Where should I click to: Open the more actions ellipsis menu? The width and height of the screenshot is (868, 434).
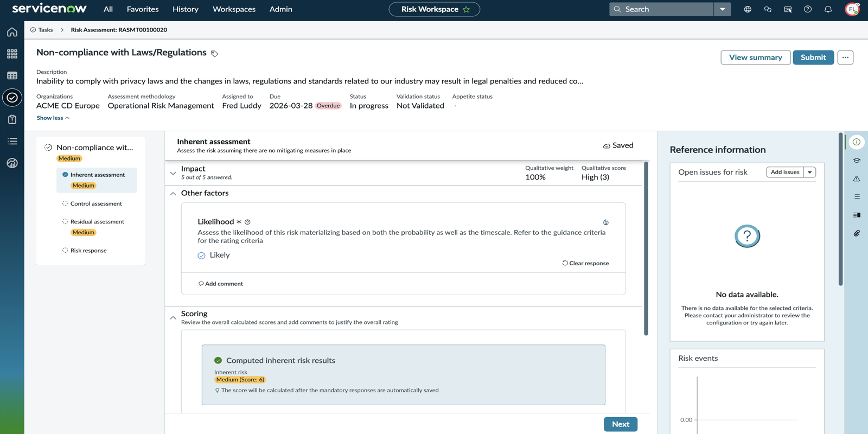845,58
